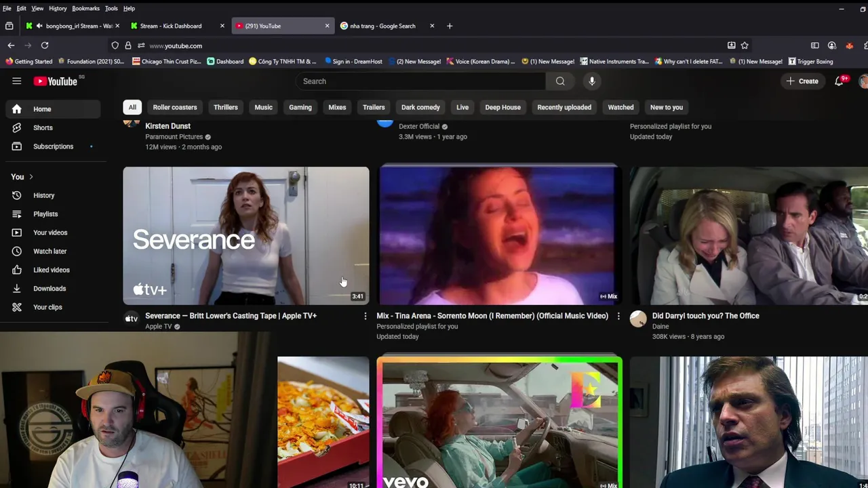Bookmark this page with the star

point(745,45)
